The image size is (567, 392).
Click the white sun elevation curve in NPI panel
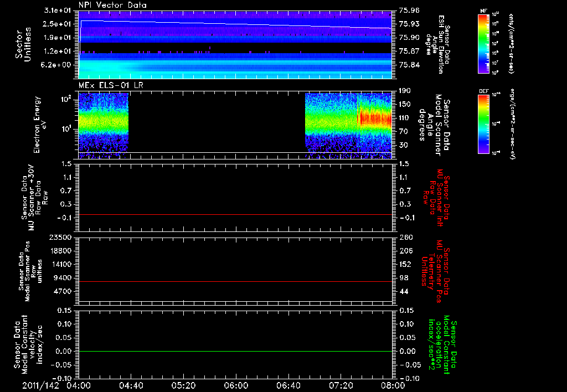235,24
